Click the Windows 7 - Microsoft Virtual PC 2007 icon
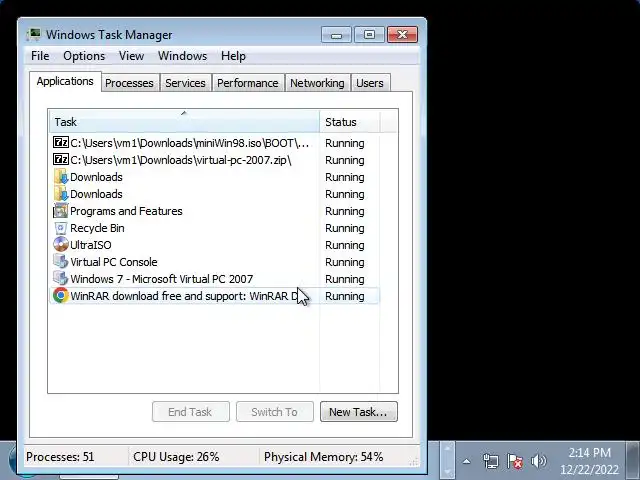This screenshot has width=640, height=480. 61,279
